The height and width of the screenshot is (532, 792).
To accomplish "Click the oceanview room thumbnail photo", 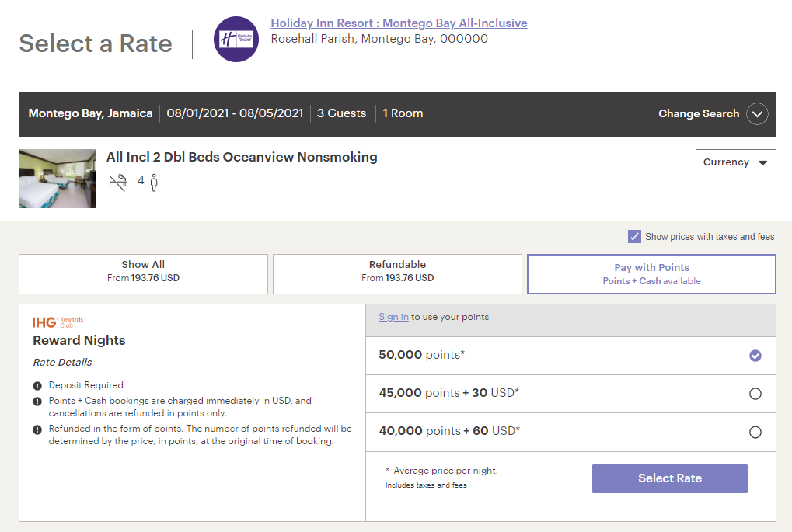I will [x=58, y=179].
